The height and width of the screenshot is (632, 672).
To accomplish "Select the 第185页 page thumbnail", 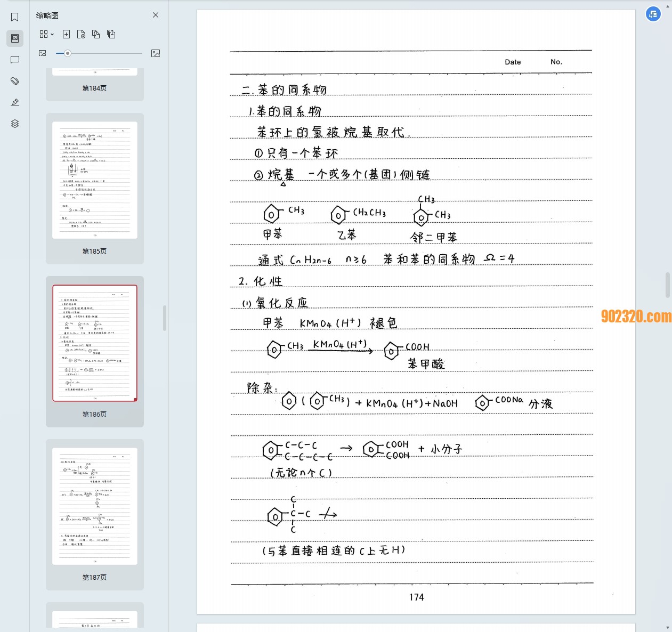I will click(95, 180).
